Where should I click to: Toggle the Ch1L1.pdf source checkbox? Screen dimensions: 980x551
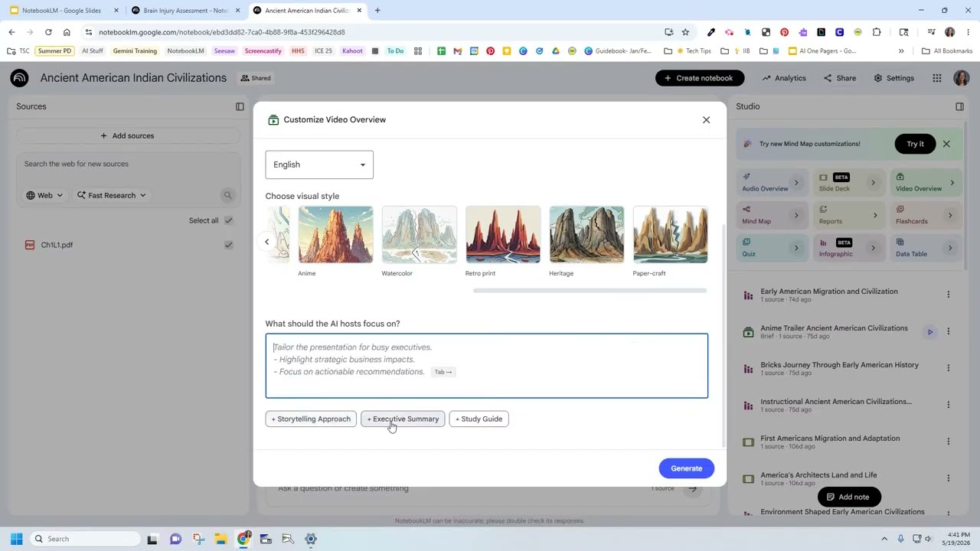(x=228, y=245)
